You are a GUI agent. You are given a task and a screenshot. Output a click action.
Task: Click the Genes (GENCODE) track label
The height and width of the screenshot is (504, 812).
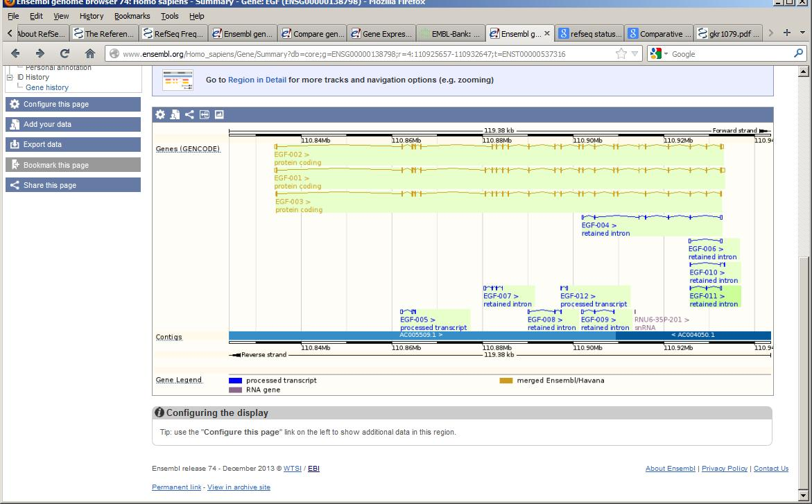coord(188,149)
